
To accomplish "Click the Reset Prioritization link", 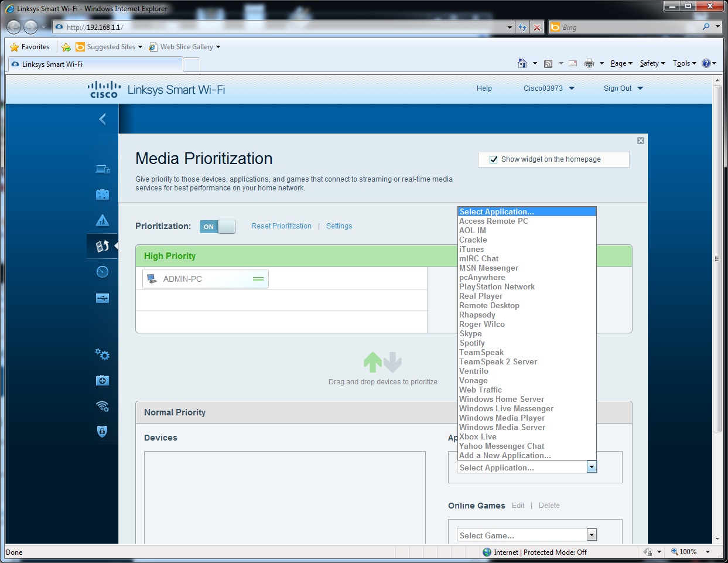I will point(281,226).
